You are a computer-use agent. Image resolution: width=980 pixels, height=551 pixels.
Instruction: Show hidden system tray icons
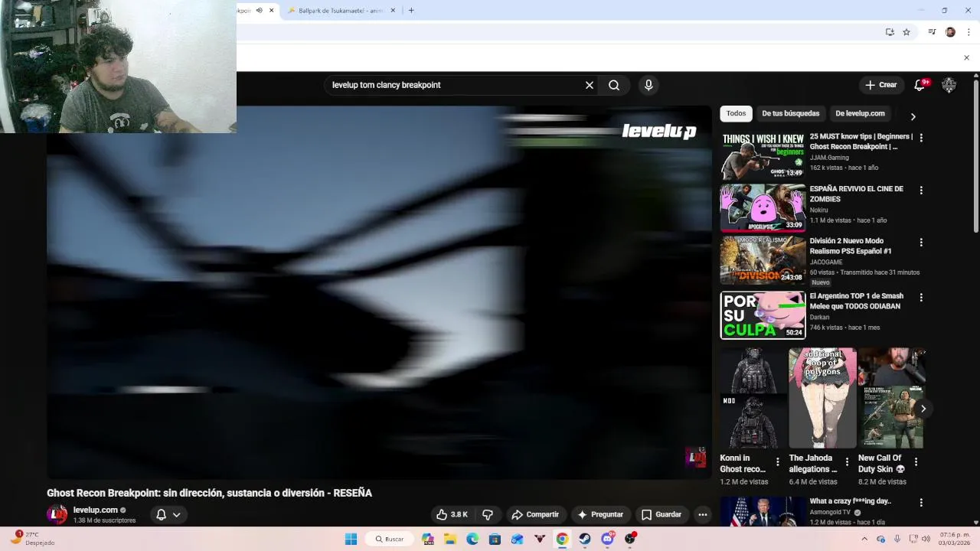[865, 539]
